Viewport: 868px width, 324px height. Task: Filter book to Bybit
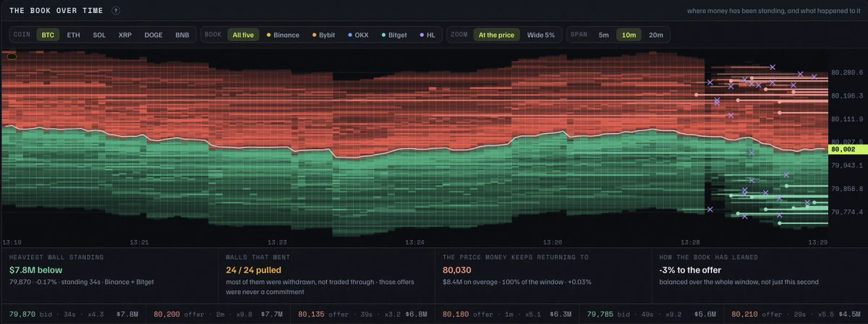tap(323, 35)
